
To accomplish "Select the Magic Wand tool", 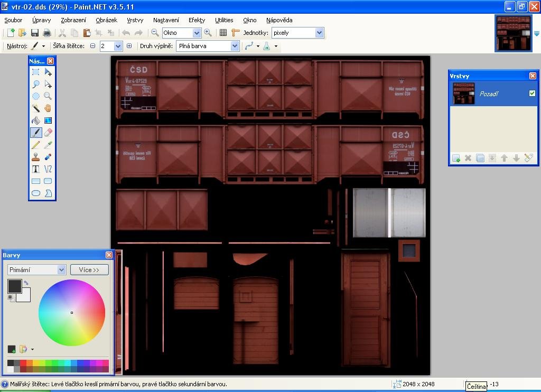I will (35, 108).
